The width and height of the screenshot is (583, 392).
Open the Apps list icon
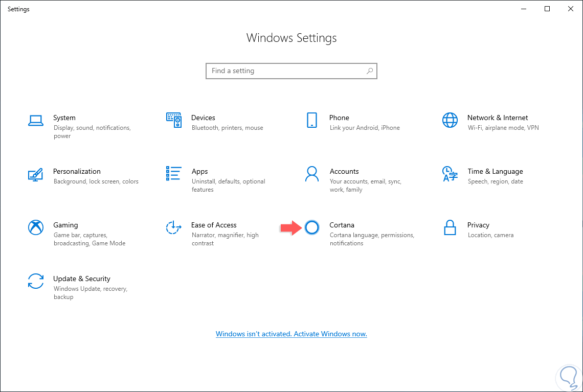pyautogui.click(x=174, y=174)
